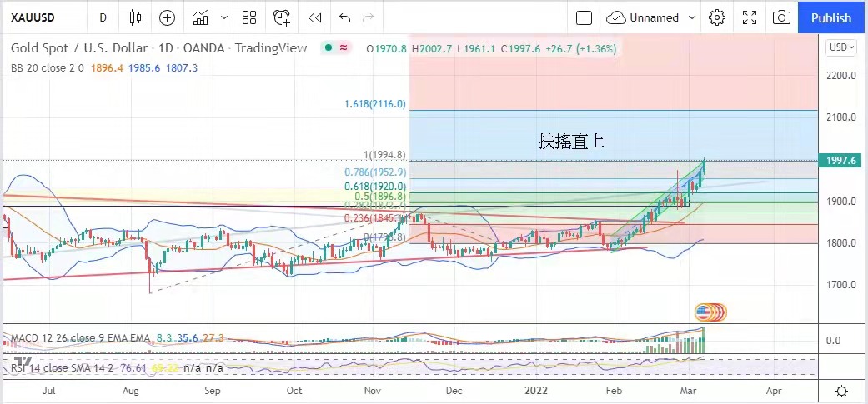
Task: Toggle the select layout square box
Action: coord(584,17)
